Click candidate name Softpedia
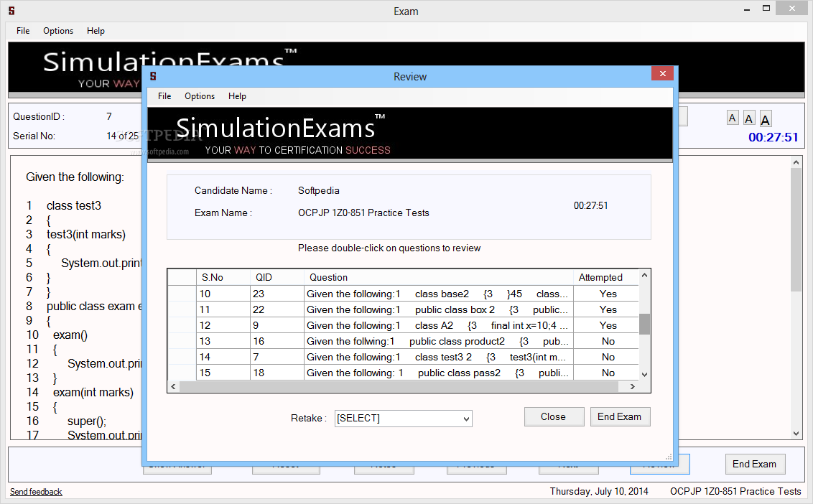813x504 pixels. pos(318,191)
